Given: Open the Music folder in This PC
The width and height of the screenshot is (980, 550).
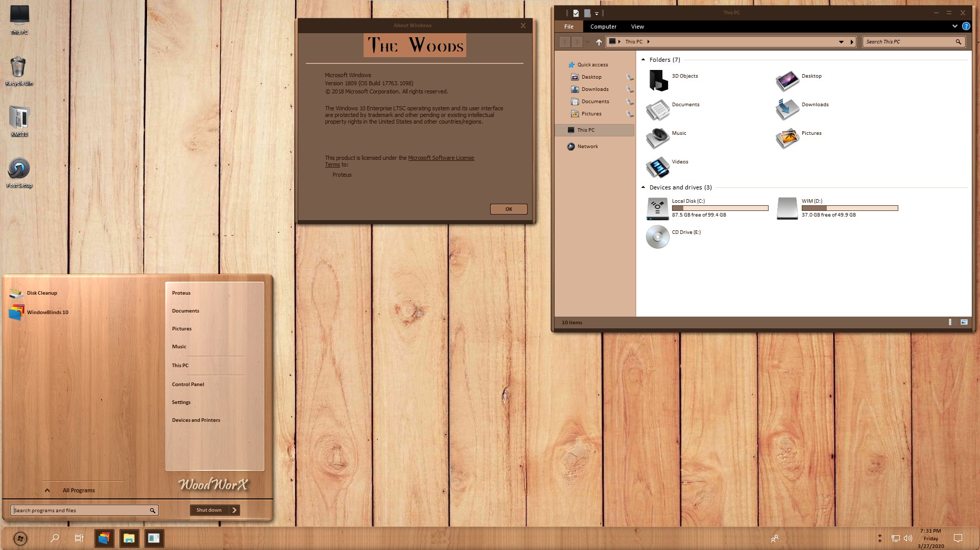Looking at the screenshot, I should click(667, 138).
